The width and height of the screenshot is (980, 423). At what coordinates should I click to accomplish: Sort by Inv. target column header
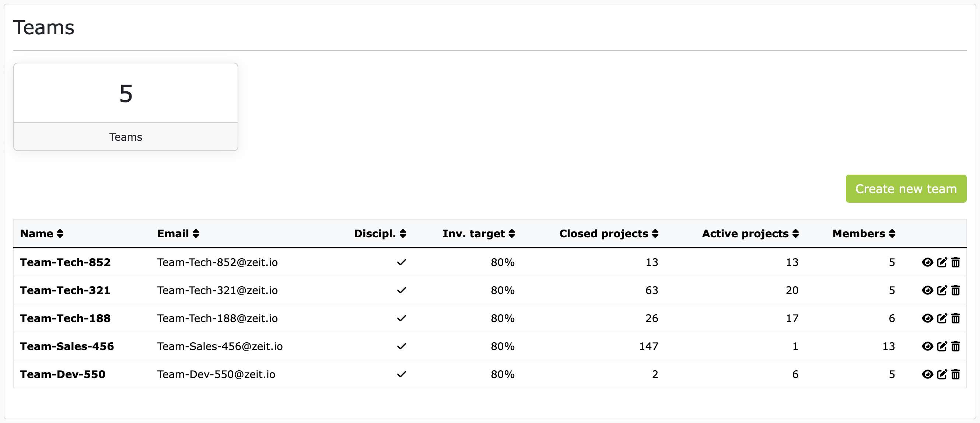(478, 234)
